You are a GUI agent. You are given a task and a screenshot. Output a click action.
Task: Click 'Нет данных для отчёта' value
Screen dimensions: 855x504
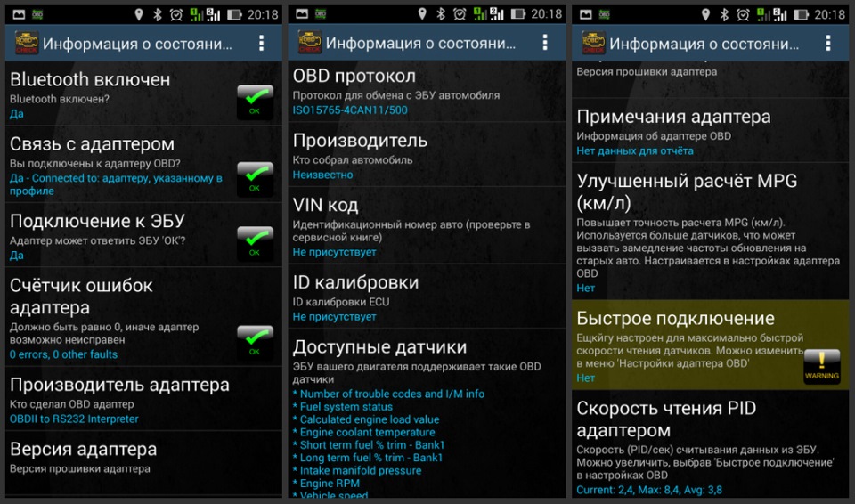[x=635, y=150]
